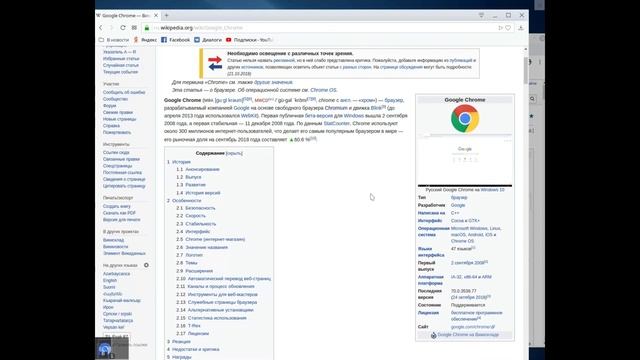Image resolution: width=640 pixels, height=360 pixels.
Task: Open google.com/chrome site link in infobox
Action: click(x=473, y=327)
